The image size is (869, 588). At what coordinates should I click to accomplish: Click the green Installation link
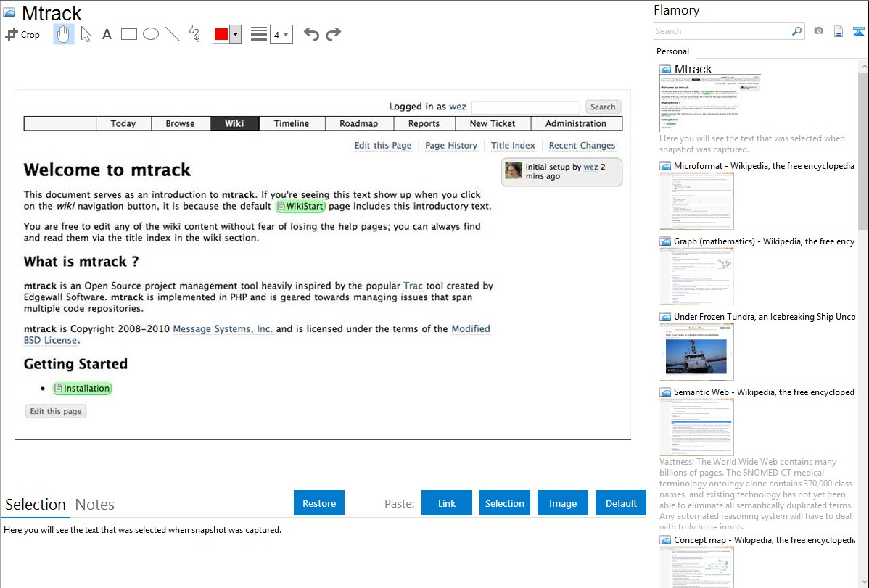coord(83,389)
